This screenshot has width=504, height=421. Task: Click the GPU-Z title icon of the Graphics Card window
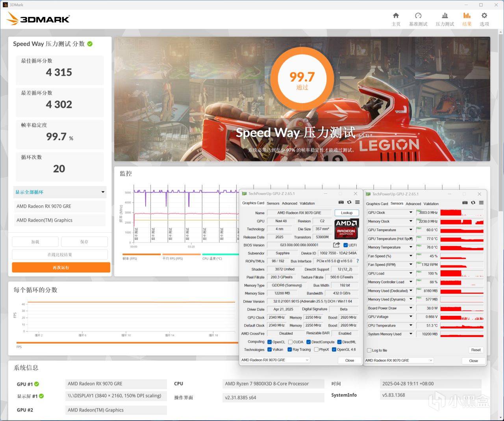click(x=244, y=194)
